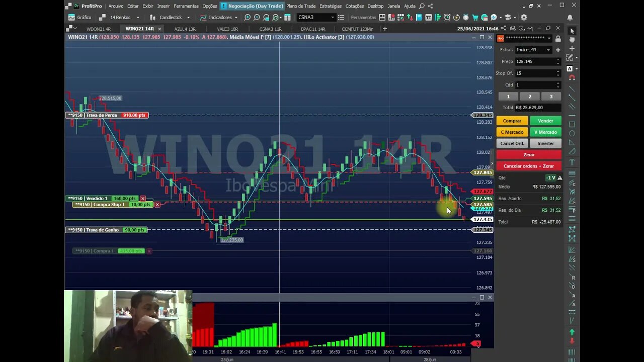The image size is (644, 362).
Task: Add a new chart tab with plus
Action: click(385, 29)
